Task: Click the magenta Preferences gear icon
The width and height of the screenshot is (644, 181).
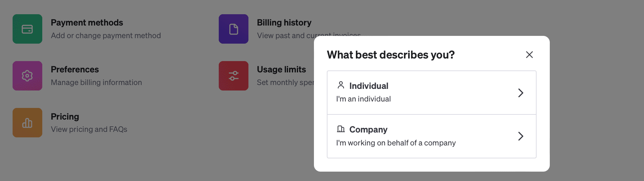Action: 27,76
